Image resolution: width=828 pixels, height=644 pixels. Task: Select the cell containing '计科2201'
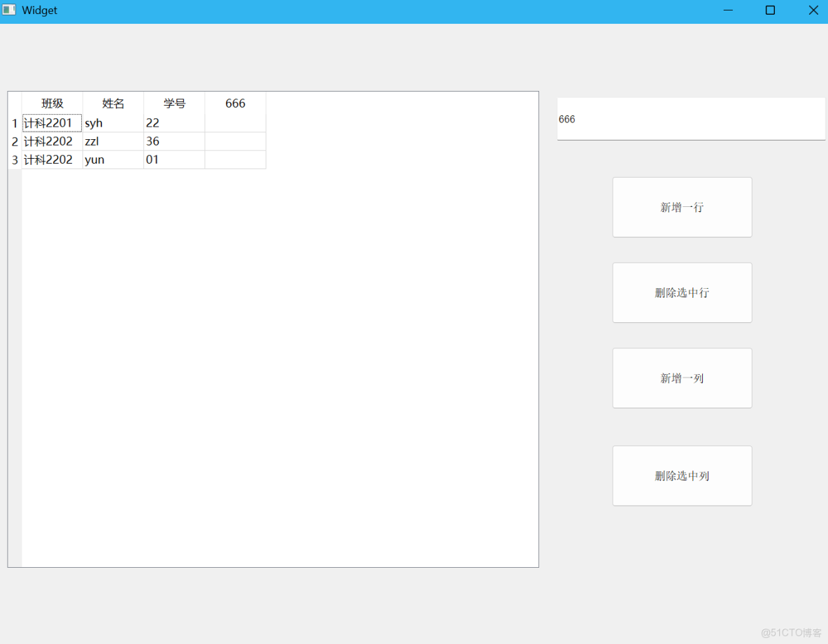[x=52, y=122]
